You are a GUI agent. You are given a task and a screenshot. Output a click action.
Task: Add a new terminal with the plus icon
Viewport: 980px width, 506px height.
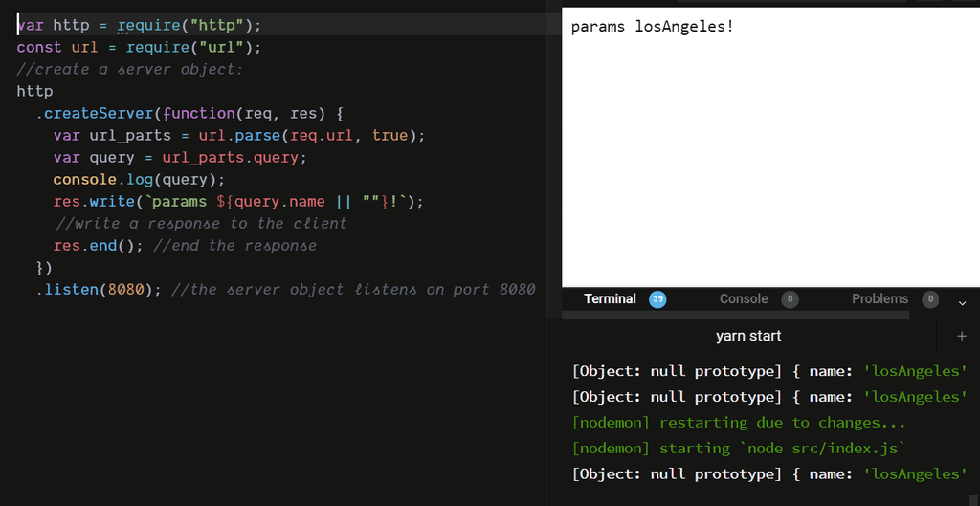coord(961,336)
